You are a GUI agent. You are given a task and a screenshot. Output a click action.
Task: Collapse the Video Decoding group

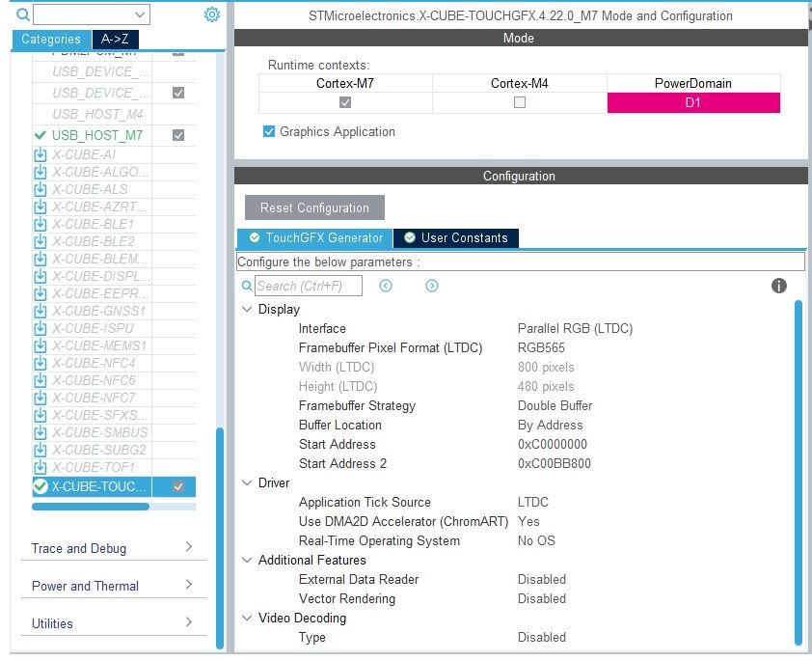[x=247, y=618]
